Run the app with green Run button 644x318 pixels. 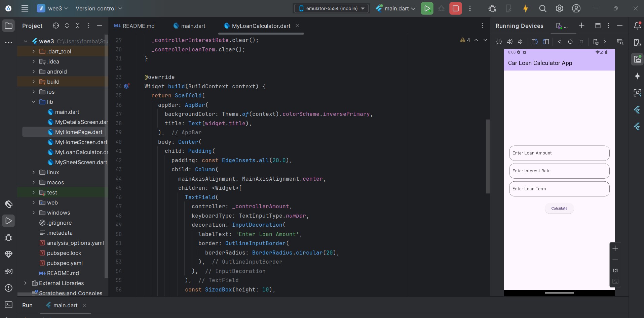427,8
